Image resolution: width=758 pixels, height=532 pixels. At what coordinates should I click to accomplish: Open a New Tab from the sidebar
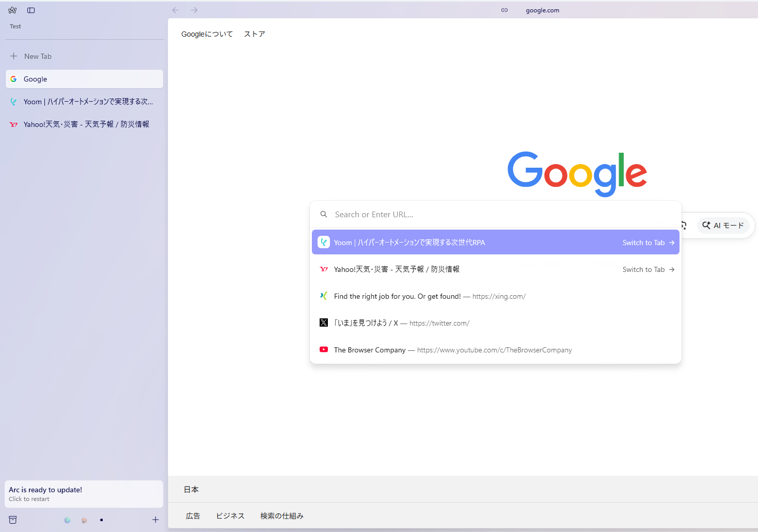coord(84,56)
